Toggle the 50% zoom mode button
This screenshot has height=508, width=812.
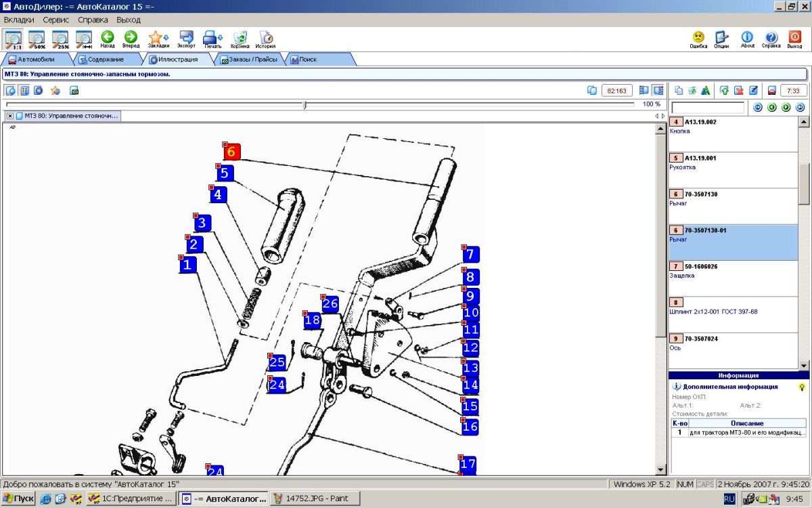(x=37, y=39)
